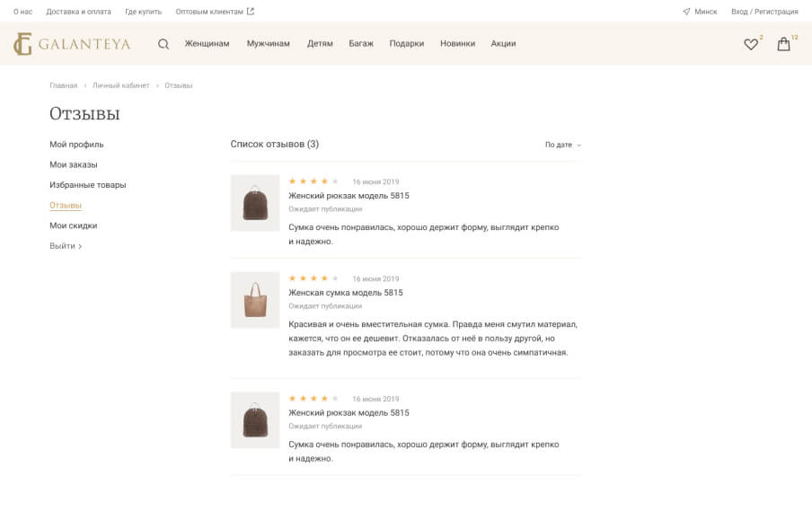Open the Багаж category menu
Image resolution: width=812 pixels, height=521 pixels.
[x=361, y=43]
